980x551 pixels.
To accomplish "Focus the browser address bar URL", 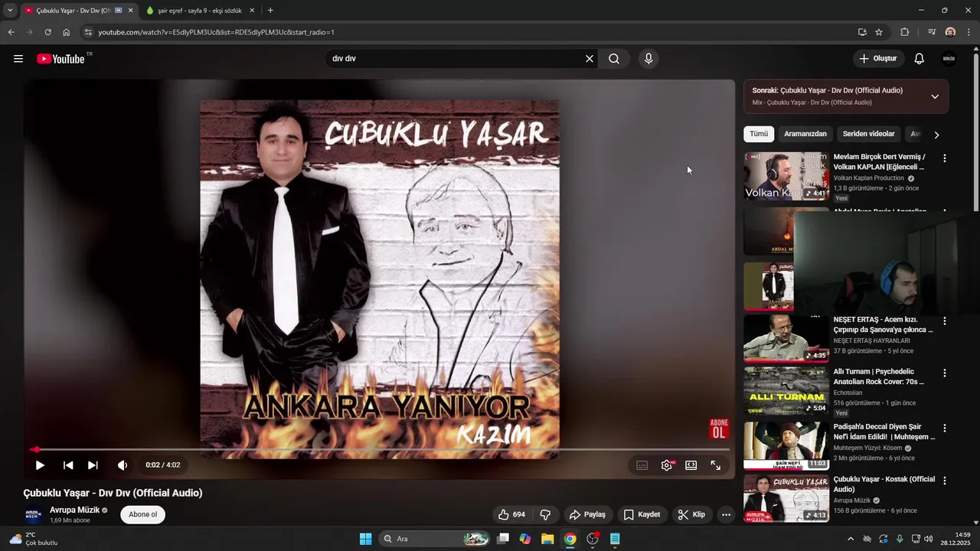I will point(216,32).
